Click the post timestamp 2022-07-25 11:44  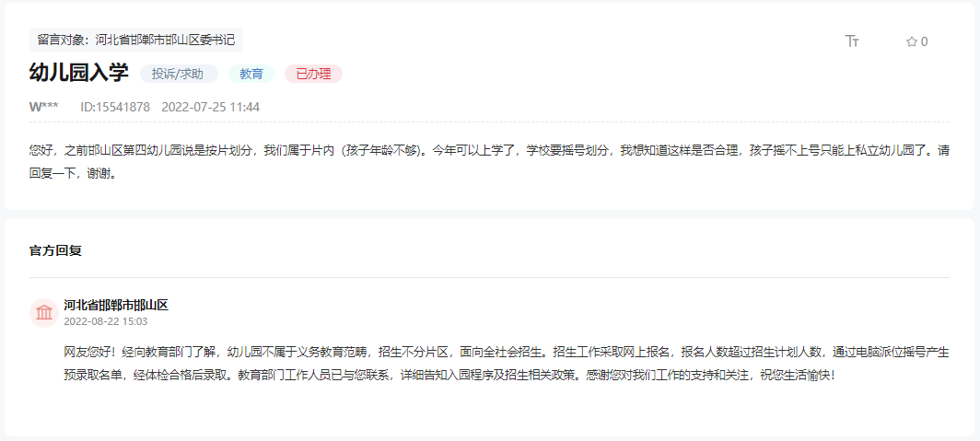click(211, 107)
